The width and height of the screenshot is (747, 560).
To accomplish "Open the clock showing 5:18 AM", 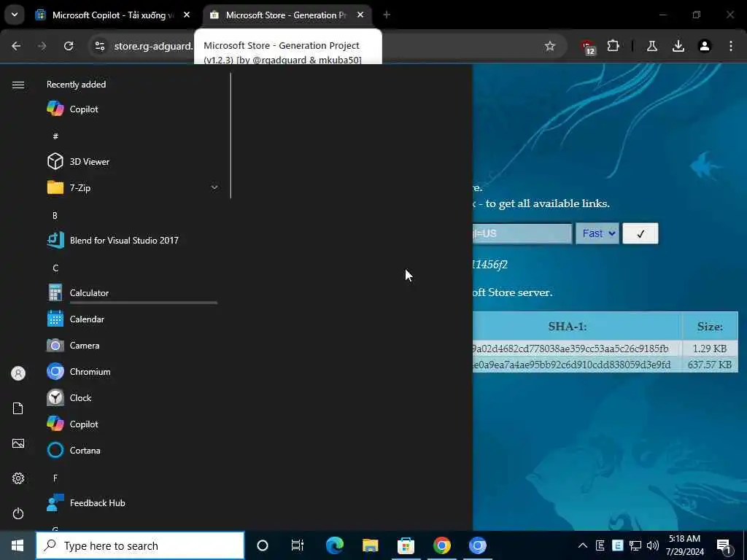I will 684,545.
